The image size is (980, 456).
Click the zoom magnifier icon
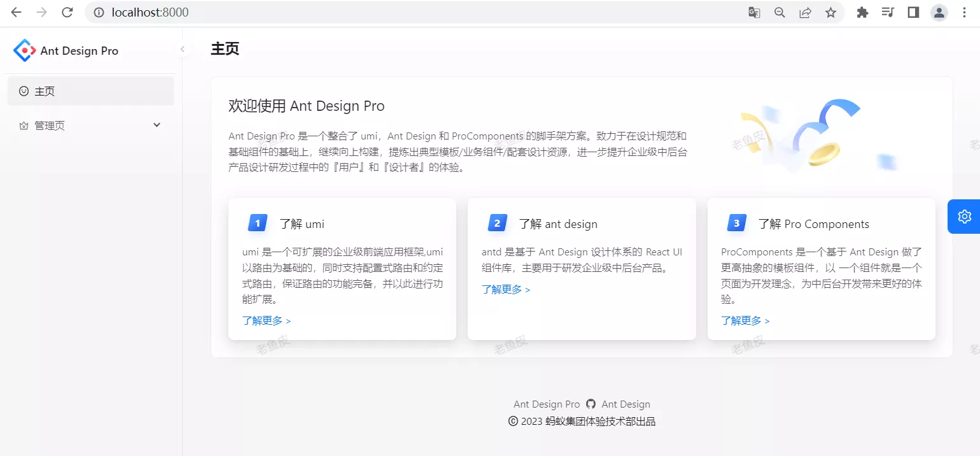point(780,12)
